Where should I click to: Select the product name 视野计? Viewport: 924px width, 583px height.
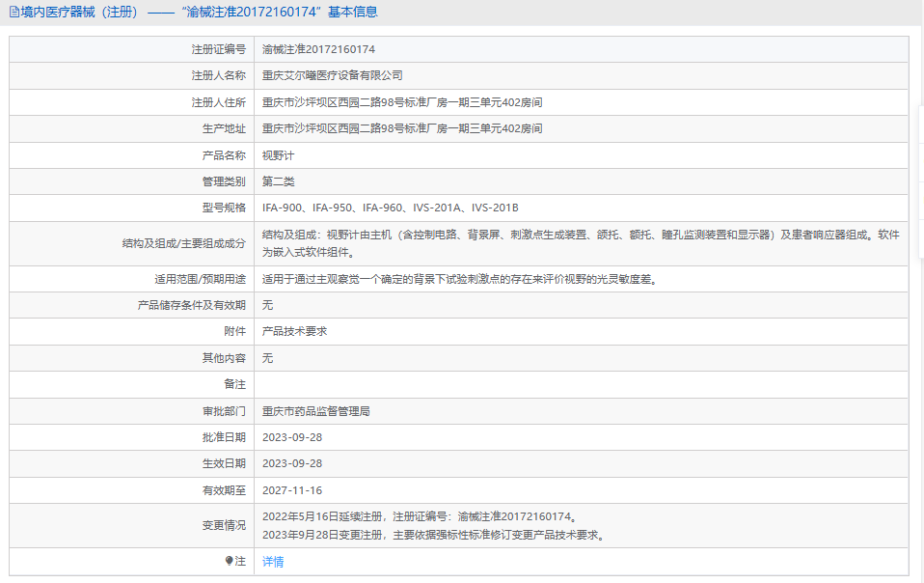pos(278,155)
